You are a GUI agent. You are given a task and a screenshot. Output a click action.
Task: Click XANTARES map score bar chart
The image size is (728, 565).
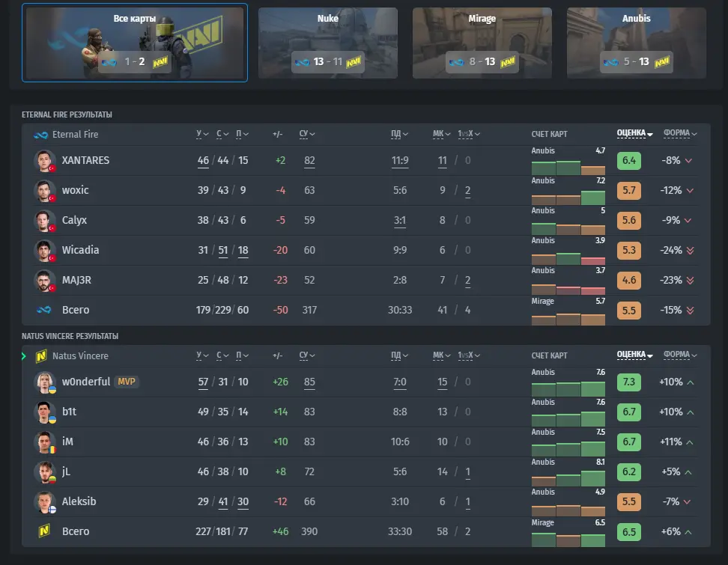pos(568,168)
